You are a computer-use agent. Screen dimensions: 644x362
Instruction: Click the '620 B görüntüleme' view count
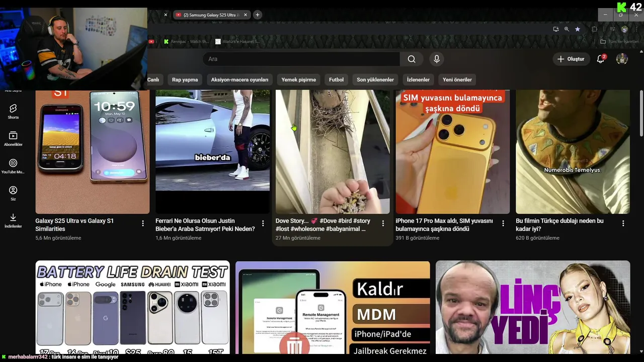click(x=537, y=238)
